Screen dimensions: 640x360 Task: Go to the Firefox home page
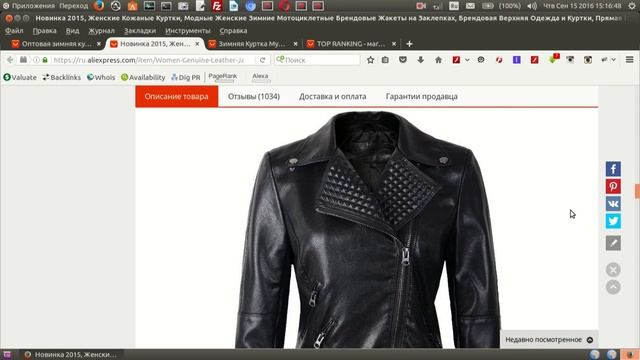tap(438, 60)
